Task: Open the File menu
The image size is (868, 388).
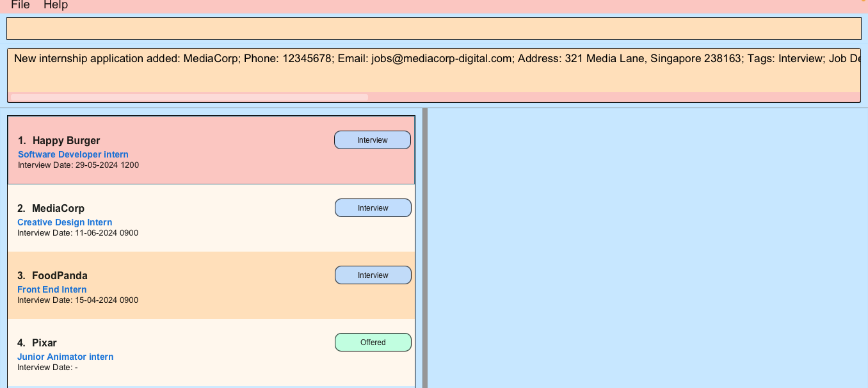Action: point(20,5)
